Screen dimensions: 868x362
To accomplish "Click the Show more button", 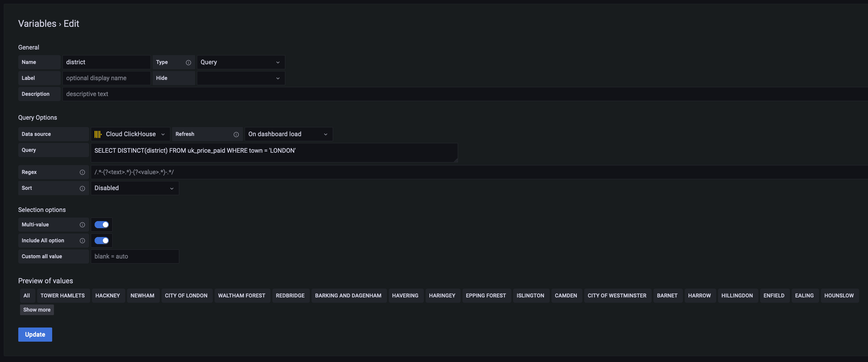I will pos(37,310).
